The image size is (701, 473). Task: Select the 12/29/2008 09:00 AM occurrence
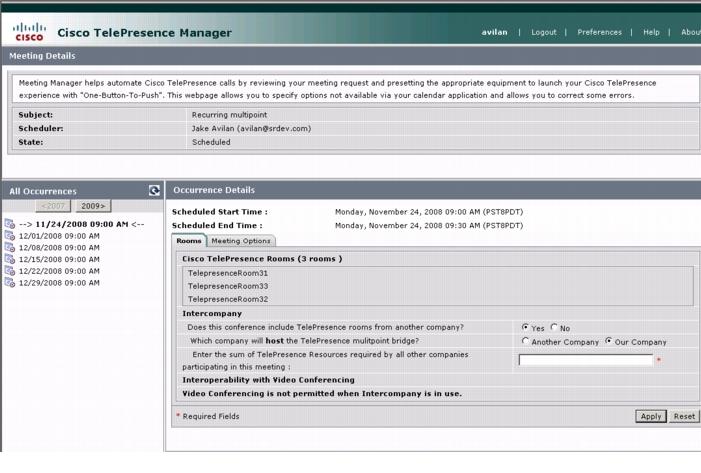coord(59,283)
